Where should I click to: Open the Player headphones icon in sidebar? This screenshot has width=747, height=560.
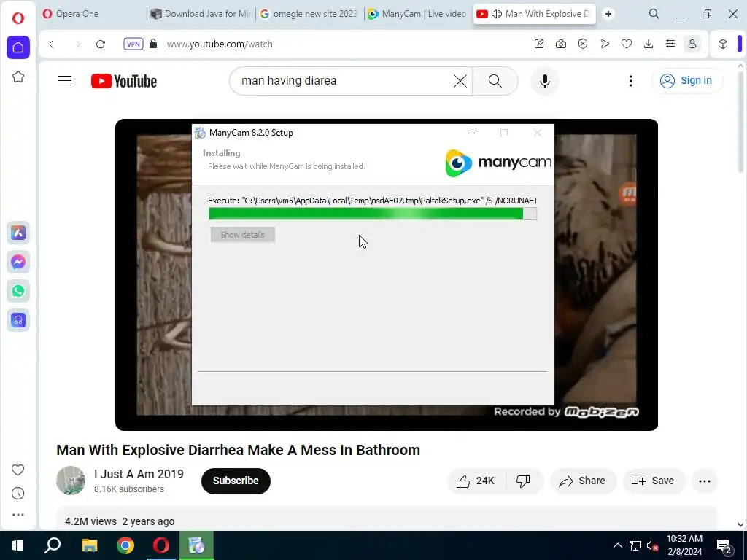pos(18,320)
